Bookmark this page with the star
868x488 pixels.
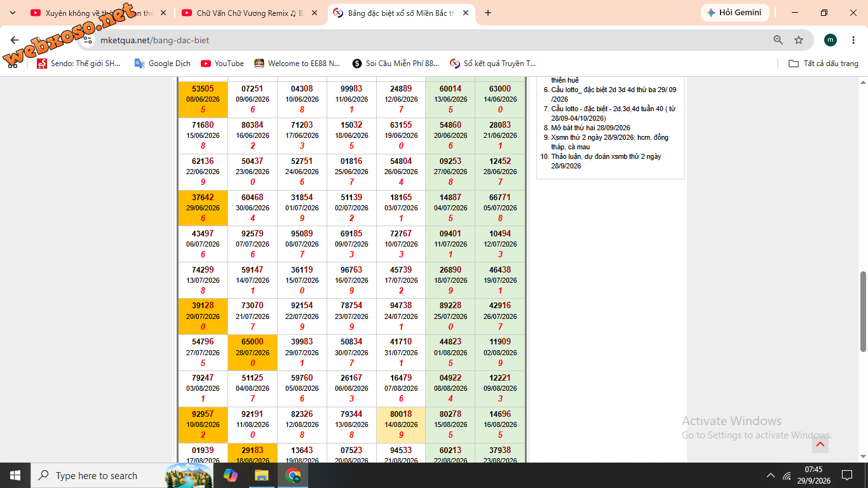point(799,40)
